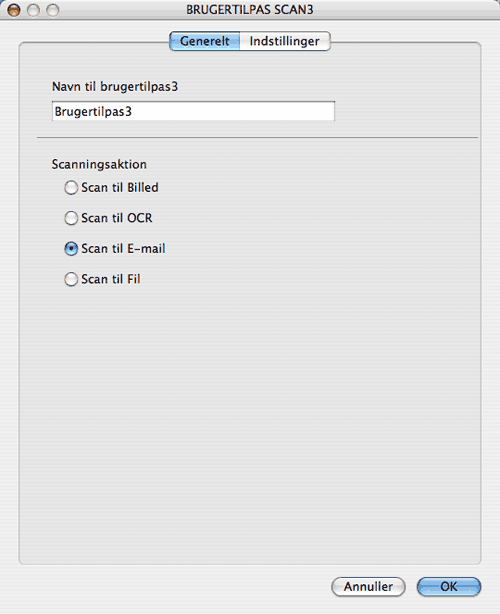Click the gray minimize window button
The width and height of the screenshot is (500, 614).
click(x=33, y=10)
